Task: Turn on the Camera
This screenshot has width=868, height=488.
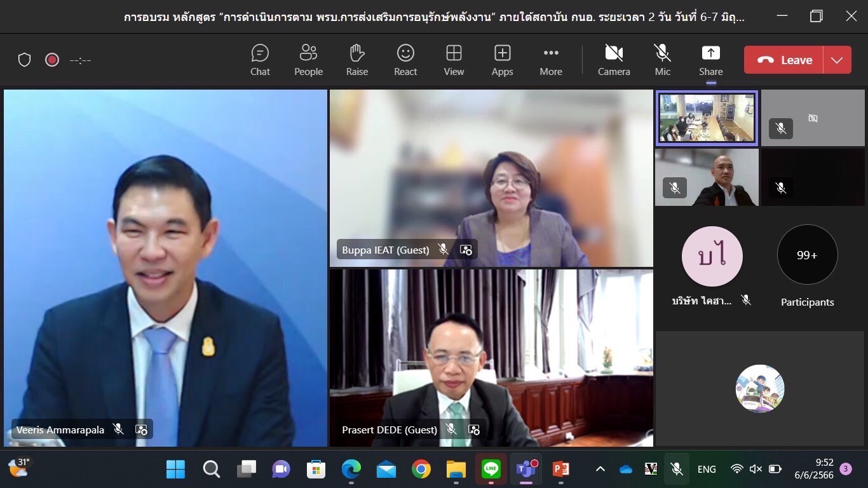Action: (x=614, y=60)
